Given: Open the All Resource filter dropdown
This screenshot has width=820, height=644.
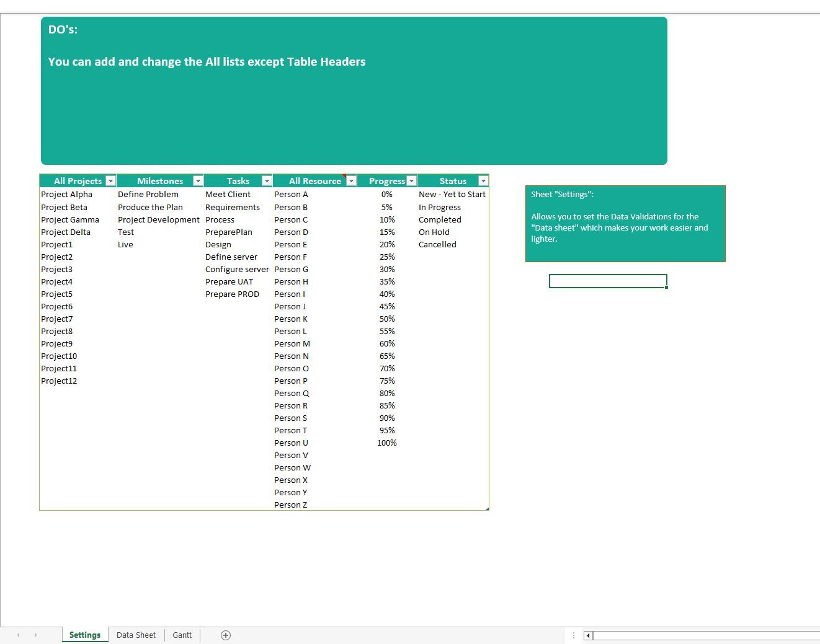Looking at the screenshot, I should [x=351, y=181].
